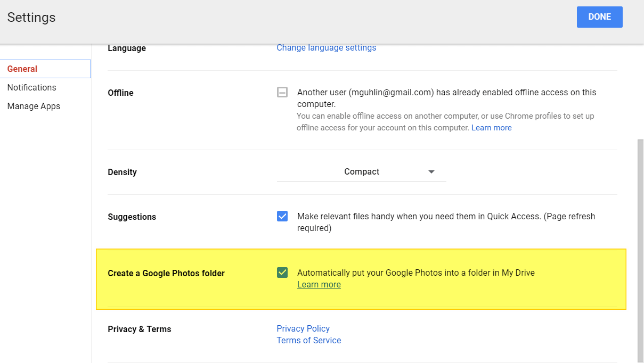This screenshot has width=644, height=363.
Task: Click the blue DONE button
Action: point(599,17)
